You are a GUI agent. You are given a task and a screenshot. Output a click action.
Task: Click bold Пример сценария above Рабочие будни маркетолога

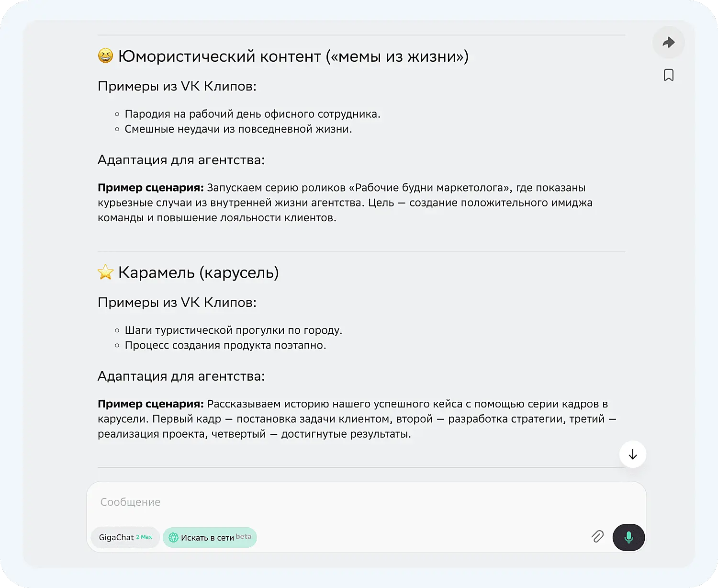click(x=150, y=188)
